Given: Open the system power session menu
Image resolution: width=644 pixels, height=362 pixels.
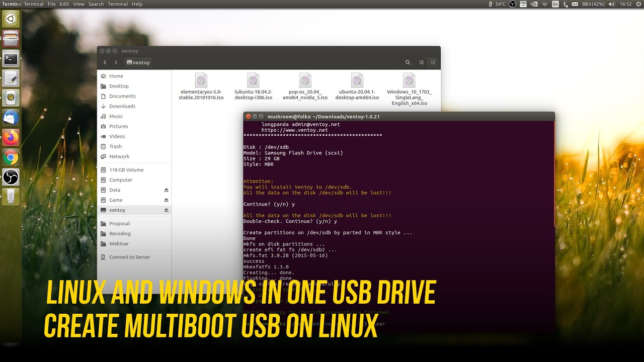Looking at the screenshot, I should (638, 4).
